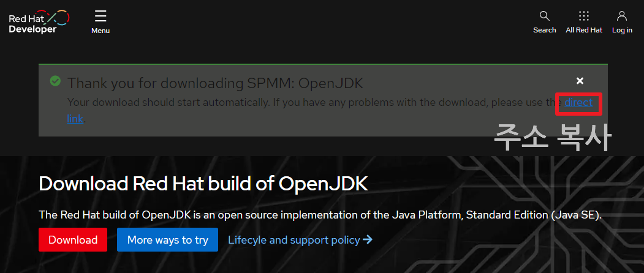The width and height of the screenshot is (644, 273).
Task: Open the Lifecyle and support policy link
Action: pos(300,240)
